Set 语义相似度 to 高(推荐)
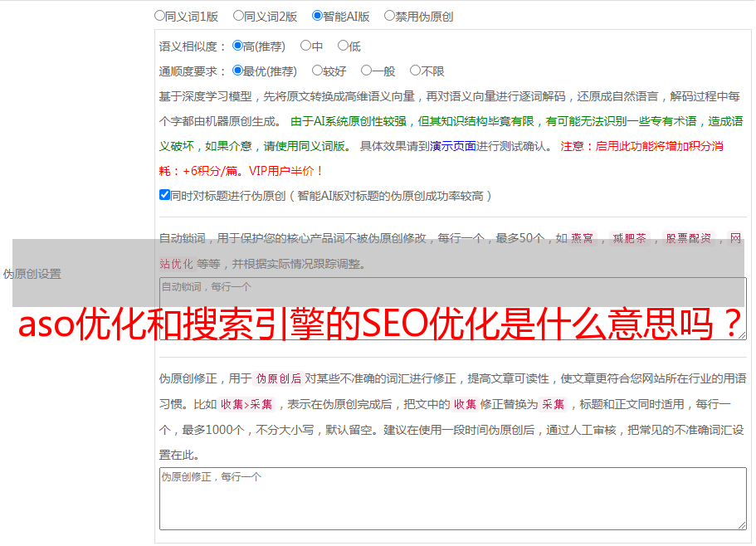 point(237,46)
